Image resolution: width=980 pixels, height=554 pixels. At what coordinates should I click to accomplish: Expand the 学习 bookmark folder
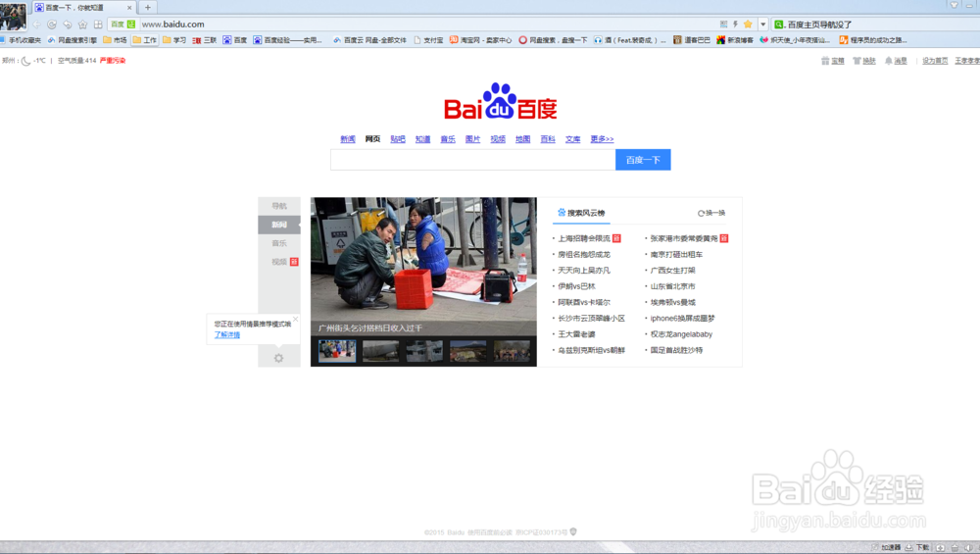tap(174, 40)
